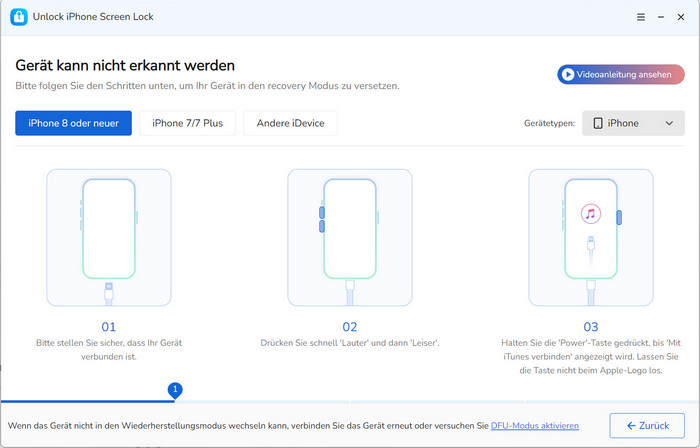Click the iTunes music note icon
The image size is (700, 448).
coord(591,214)
